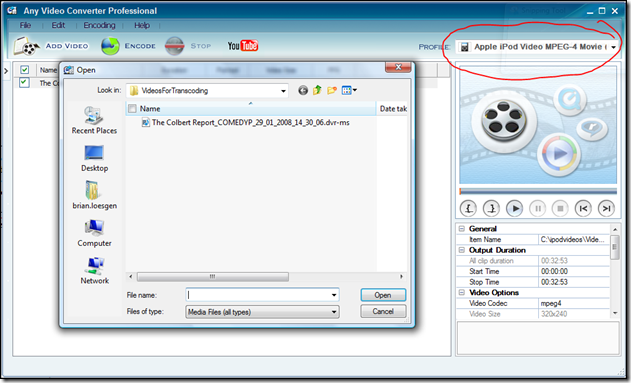Uncheck the first video row checkbox
The height and width of the screenshot is (383, 631).
[x=25, y=82]
